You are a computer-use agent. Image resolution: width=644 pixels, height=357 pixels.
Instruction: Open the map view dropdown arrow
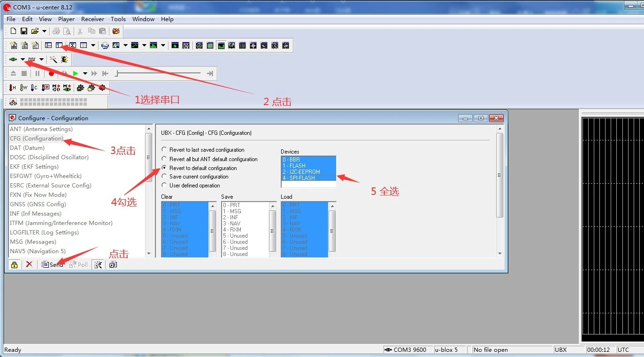pyautogui.click(x=125, y=46)
